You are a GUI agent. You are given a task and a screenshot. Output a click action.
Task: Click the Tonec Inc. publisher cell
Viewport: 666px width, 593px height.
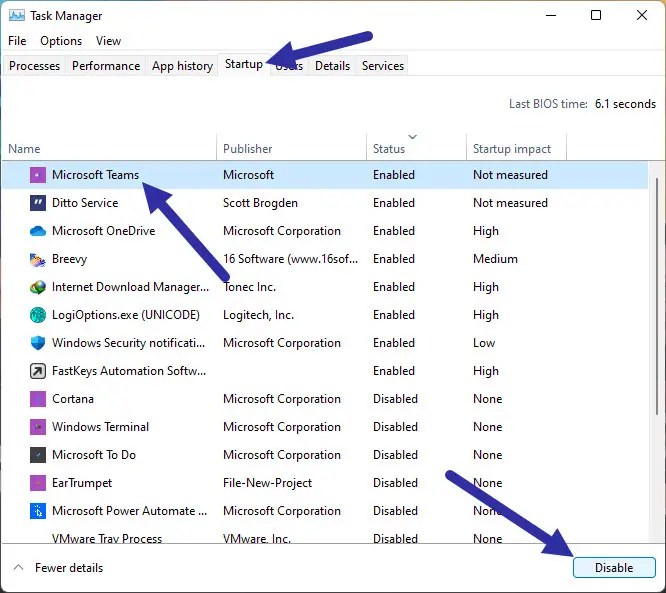pyautogui.click(x=250, y=287)
